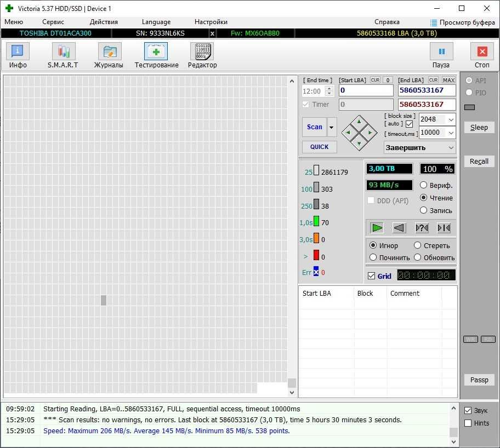
Task: Toggle the Timer checkbox
Action: [306, 104]
